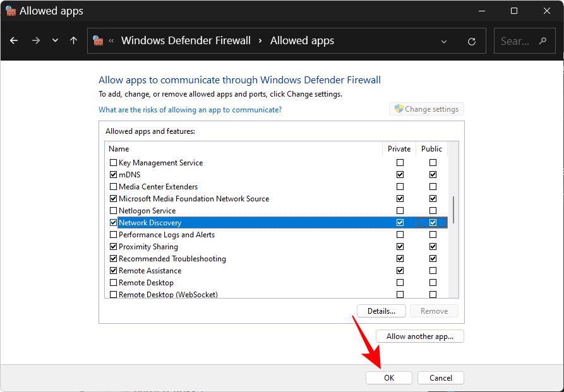Image resolution: width=564 pixels, height=392 pixels.
Task: Click Allow another app button
Action: click(x=419, y=336)
